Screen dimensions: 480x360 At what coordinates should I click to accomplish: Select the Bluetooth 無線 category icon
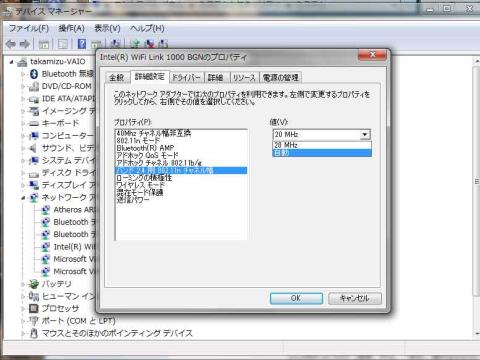coord(34,74)
